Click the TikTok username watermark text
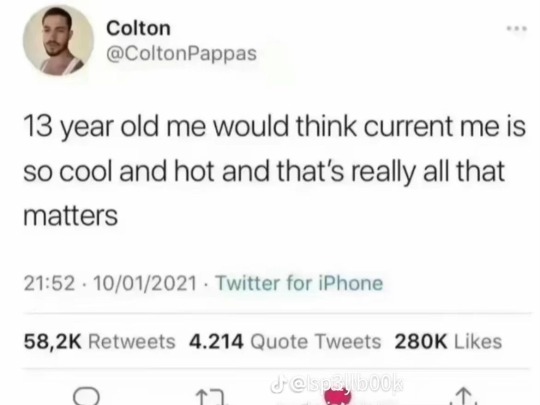 pos(344,385)
